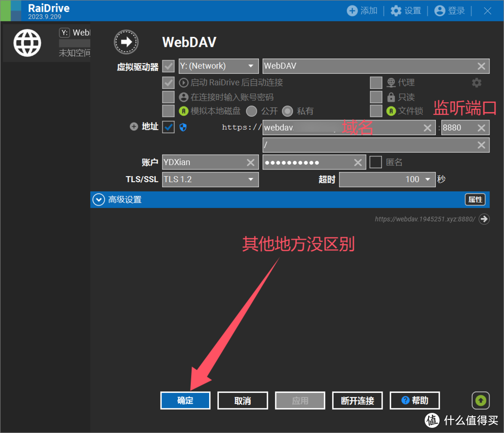504x433 pixels.
Task: Click the Cancel (取消) button
Action: tap(243, 400)
